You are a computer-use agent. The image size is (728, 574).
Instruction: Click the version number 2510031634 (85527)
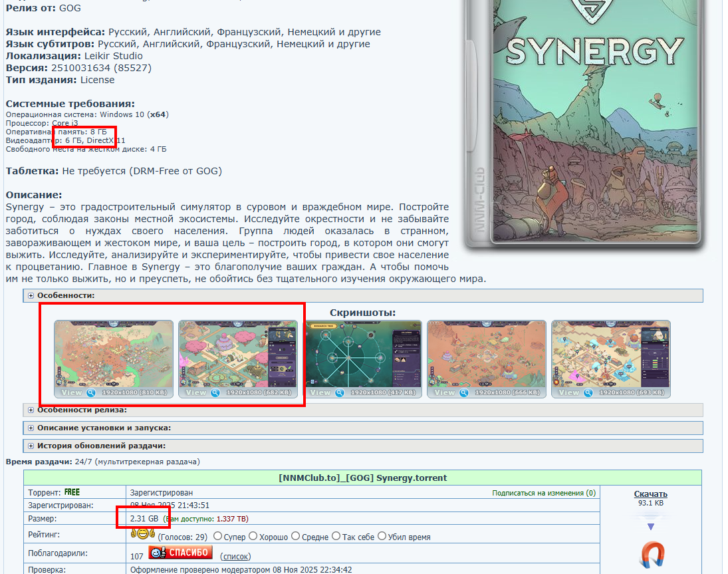[101, 68]
